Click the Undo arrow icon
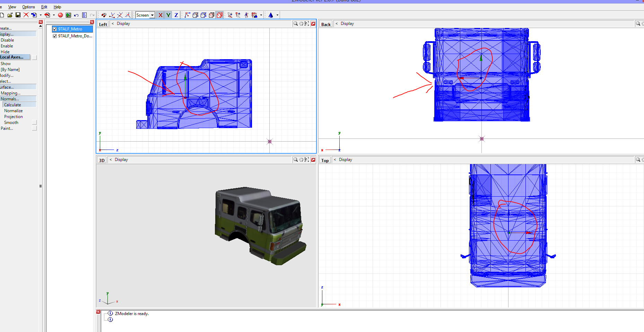 coord(76,15)
